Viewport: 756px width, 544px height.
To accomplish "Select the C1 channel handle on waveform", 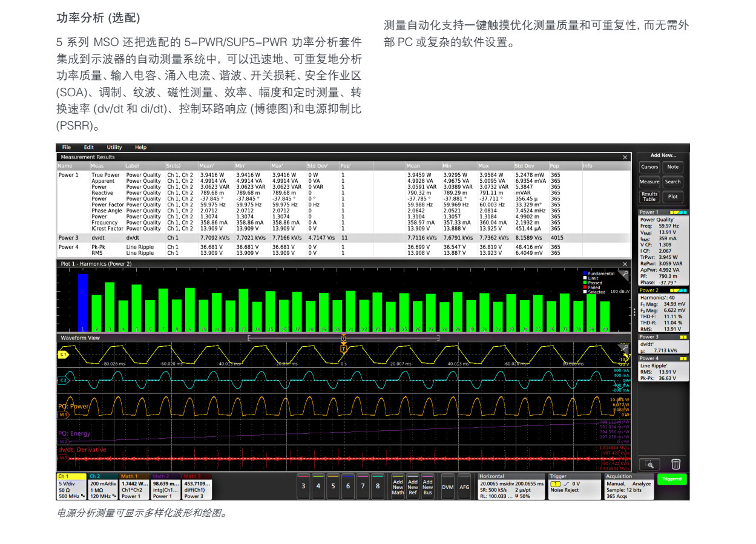I will (62, 354).
